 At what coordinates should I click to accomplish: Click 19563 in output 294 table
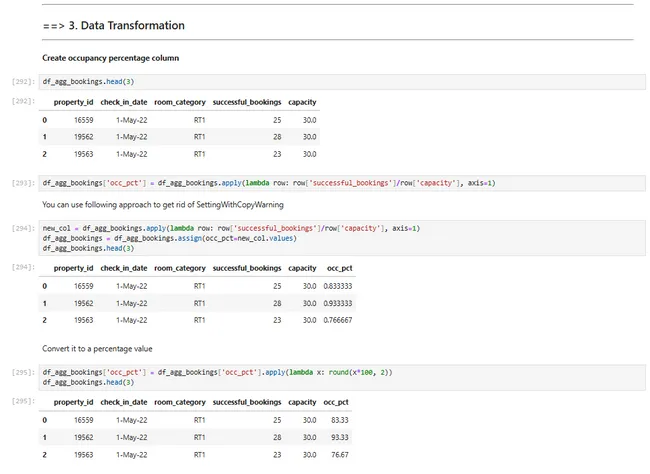tap(84, 320)
